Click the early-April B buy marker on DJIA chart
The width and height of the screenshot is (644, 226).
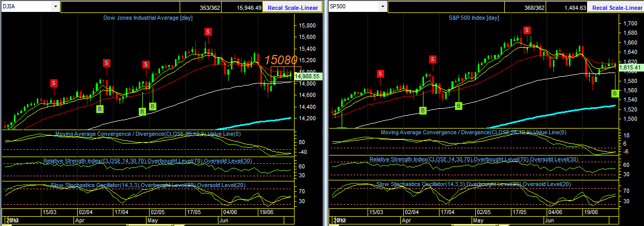pyautogui.click(x=100, y=109)
